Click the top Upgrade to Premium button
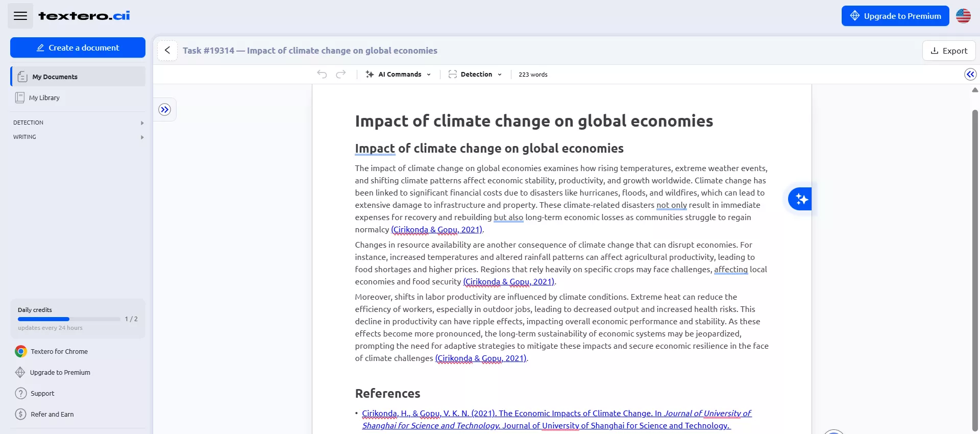Viewport: 980px width, 434px height. tap(895, 16)
